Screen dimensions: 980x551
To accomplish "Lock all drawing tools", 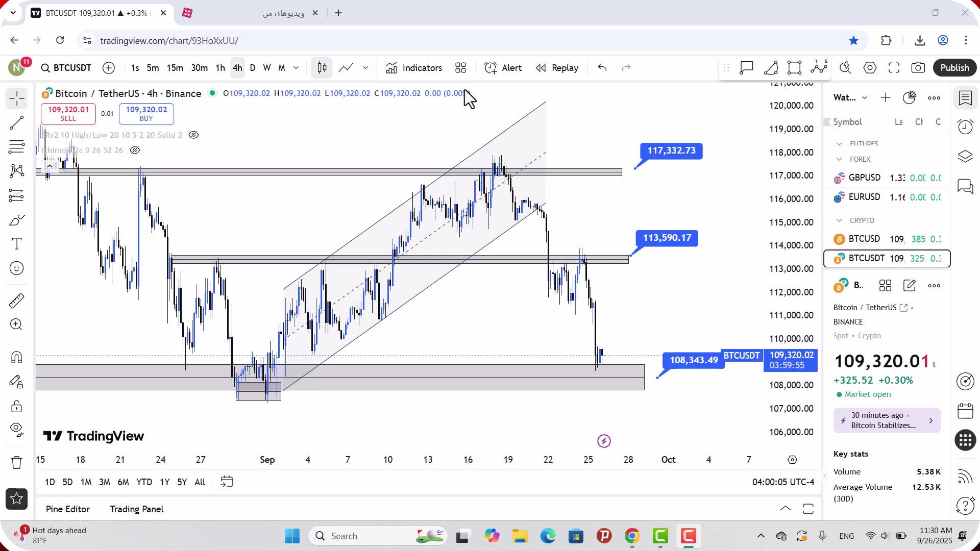I will click(x=16, y=406).
